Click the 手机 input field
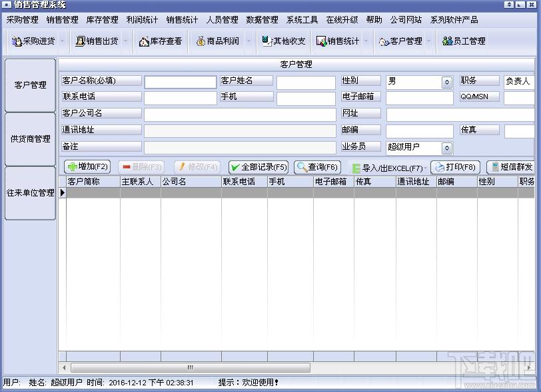Screen dimensions: 541x392 pos(306,98)
